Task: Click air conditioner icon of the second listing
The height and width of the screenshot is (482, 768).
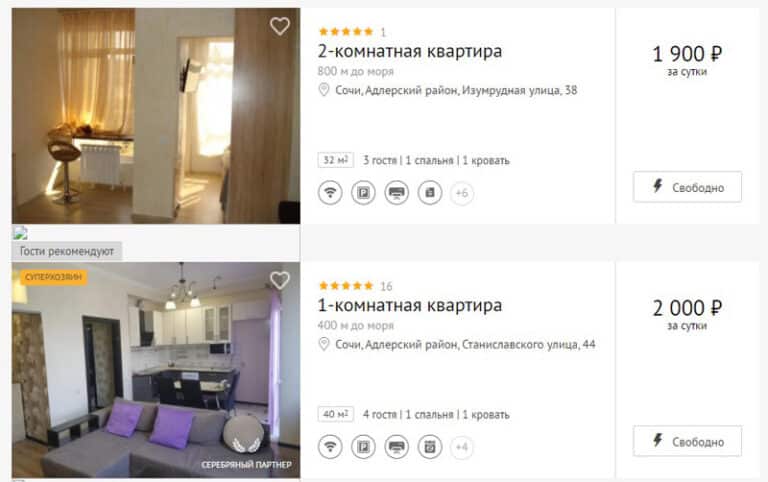Action: point(397,447)
